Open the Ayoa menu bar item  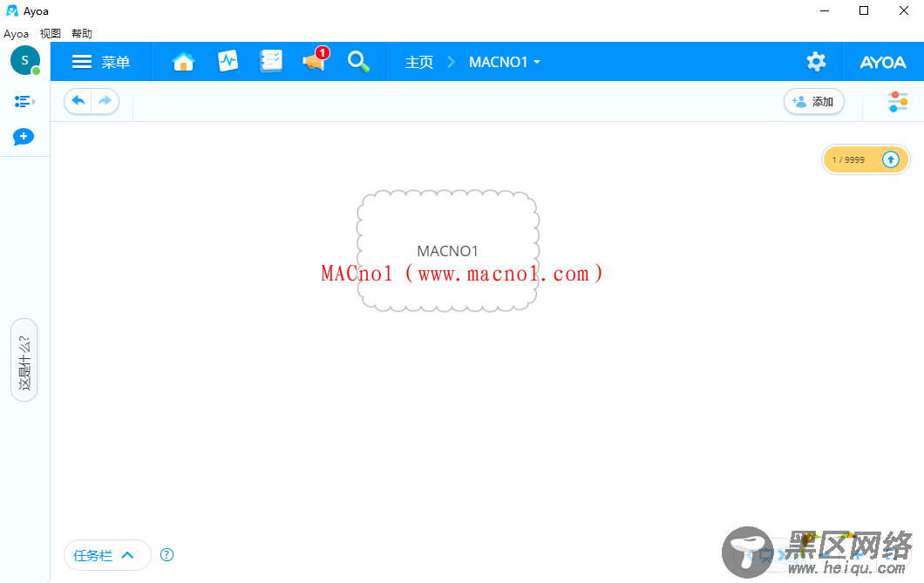(16, 34)
